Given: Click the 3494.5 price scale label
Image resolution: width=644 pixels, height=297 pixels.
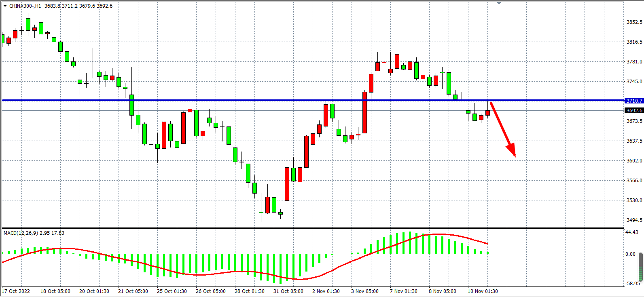Looking at the screenshot, I should tap(634, 220).
